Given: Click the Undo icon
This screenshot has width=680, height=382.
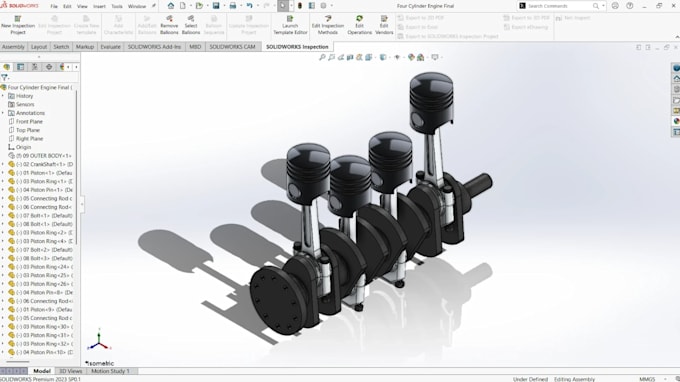Looking at the screenshot, I should coord(250,6).
